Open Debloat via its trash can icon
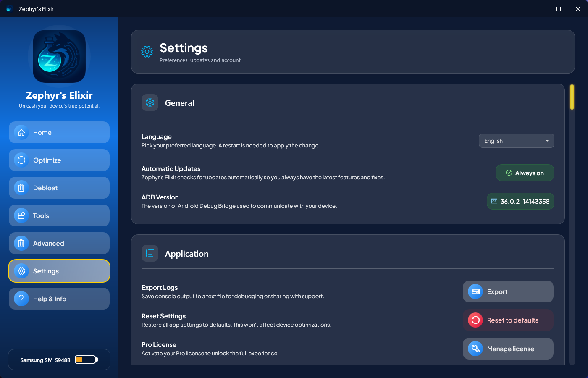The width and height of the screenshot is (588, 378). pyautogui.click(x=21, y=188)
